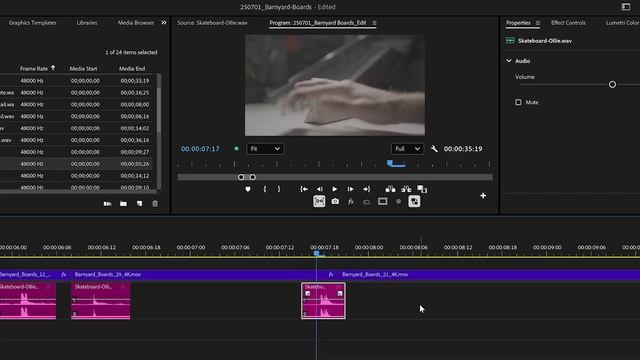Toggle Comparison View button
Screen dimensions: 640x360
[x=414, y=201]
